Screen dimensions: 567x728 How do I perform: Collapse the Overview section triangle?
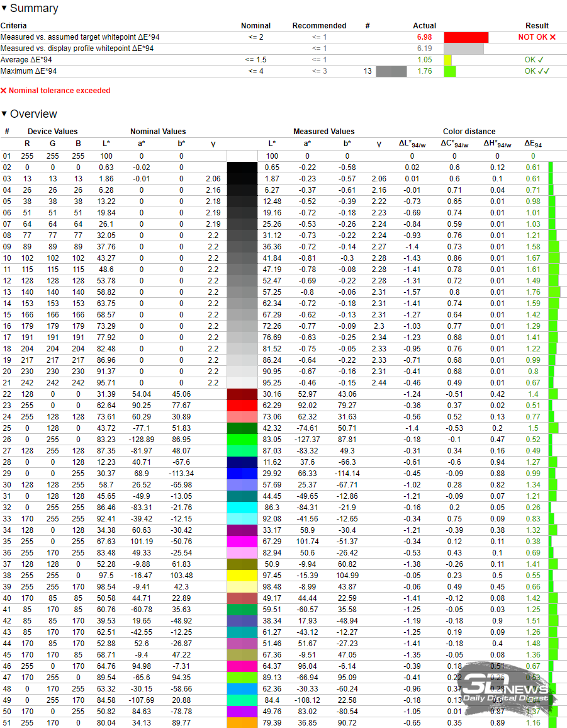pyautogui.click(x=4, y=114)
